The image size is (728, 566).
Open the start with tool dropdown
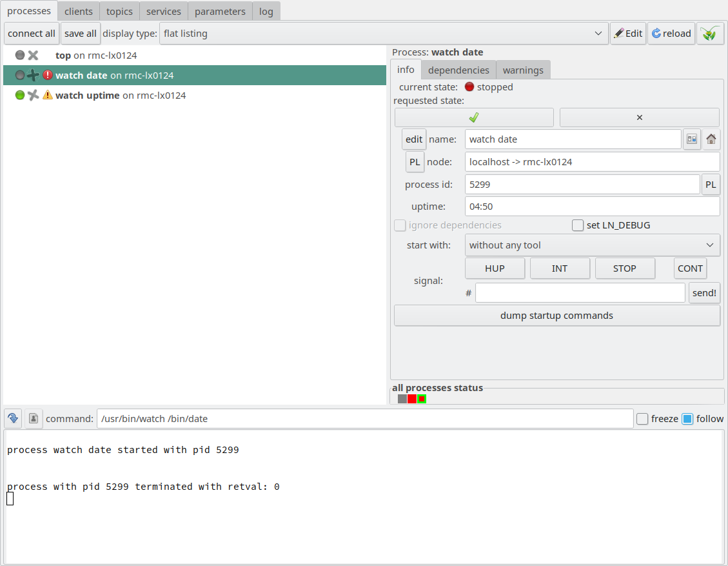592,245
